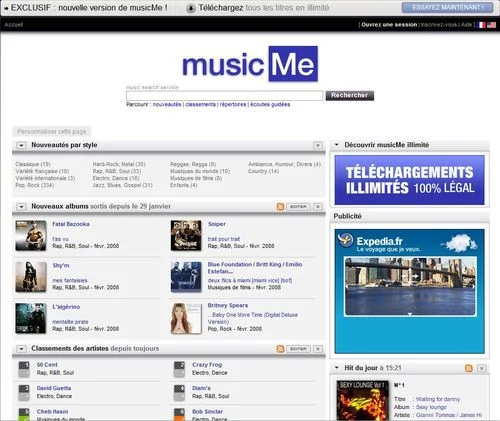Select Hard-Rock, Metal (30) style
The image size is (500, 421).
pos(119,164)
